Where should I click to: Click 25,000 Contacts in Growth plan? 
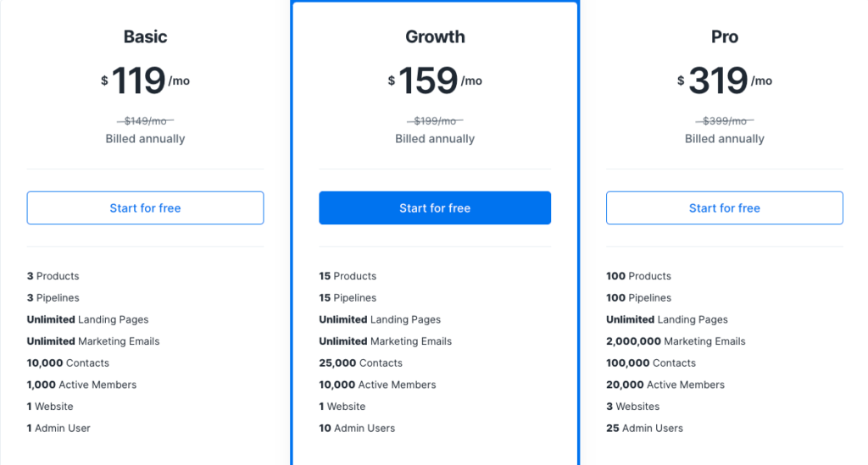tap(360, 363)
